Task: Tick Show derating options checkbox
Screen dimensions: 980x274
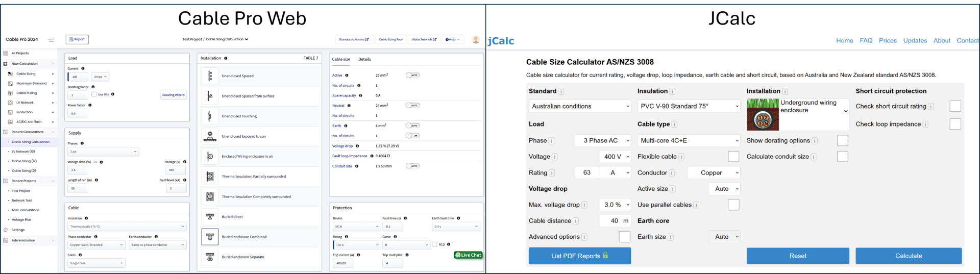Action: (x=843, y=140)
